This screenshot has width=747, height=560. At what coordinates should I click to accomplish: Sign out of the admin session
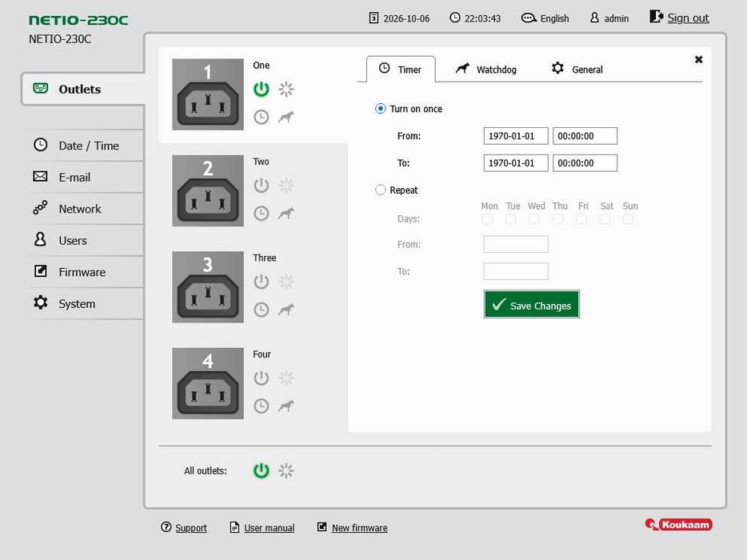tap(679, 18)
